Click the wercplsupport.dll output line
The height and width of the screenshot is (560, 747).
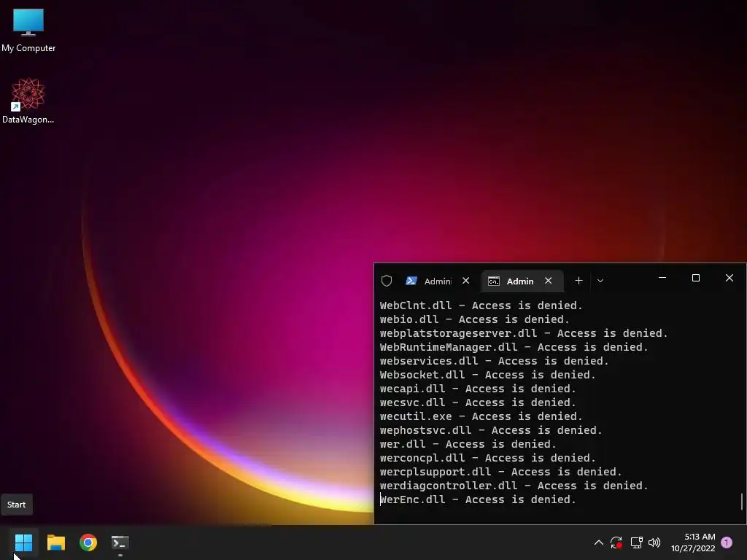pyautogui.click(x=501, y=472)
